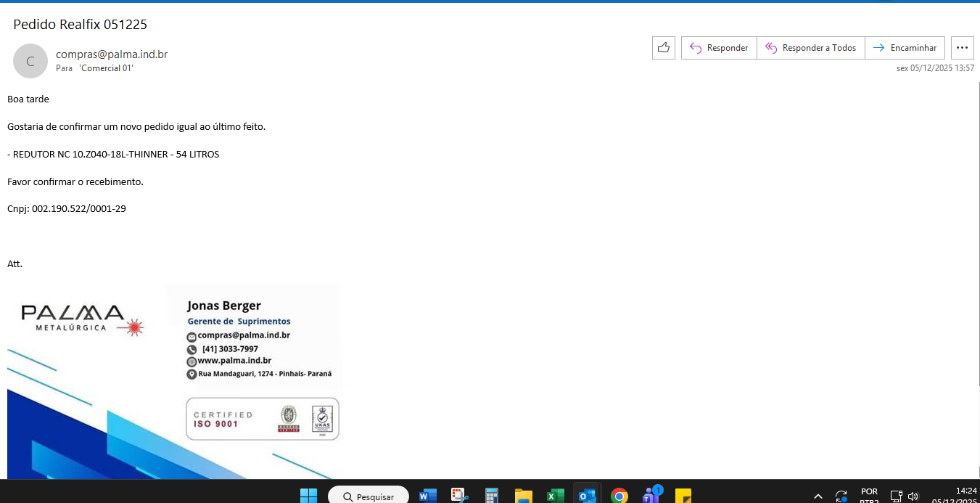Open the Windows Start menu
The image size is (980, 503).
308,496
